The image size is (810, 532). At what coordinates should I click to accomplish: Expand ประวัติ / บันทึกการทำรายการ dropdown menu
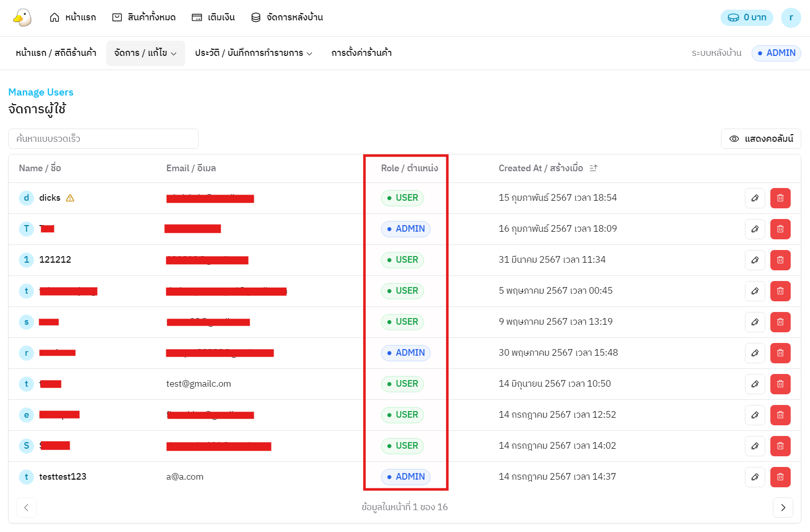253,53
